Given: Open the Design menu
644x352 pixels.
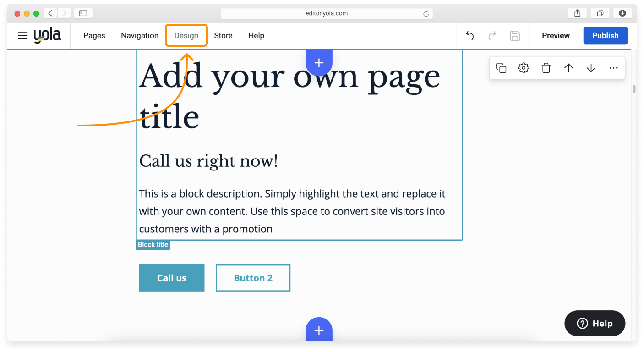Looking at the screenshot, I should pyautogui.click(x=186, y=36).
